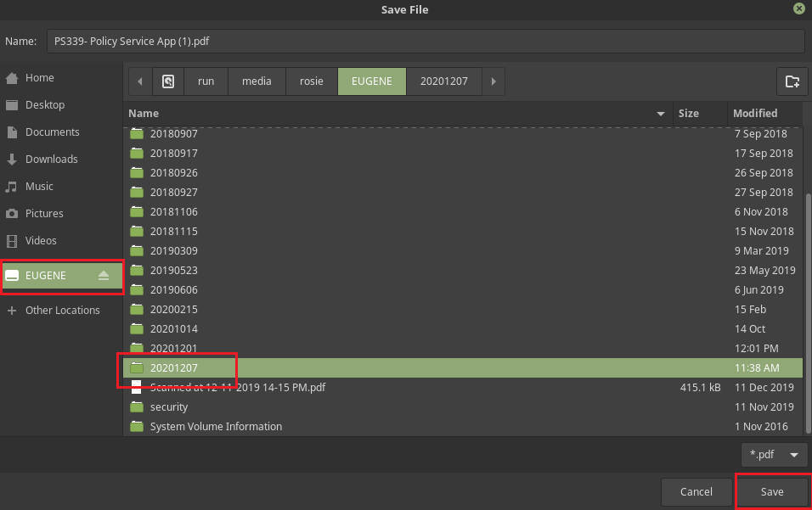Navigate to the media path segment
Screen dimensions: 812x510
(257, 81)
